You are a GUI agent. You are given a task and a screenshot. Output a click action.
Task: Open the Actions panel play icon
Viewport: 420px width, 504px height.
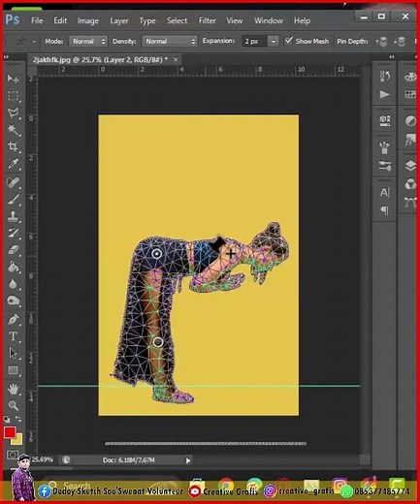[x=384, y=94]
